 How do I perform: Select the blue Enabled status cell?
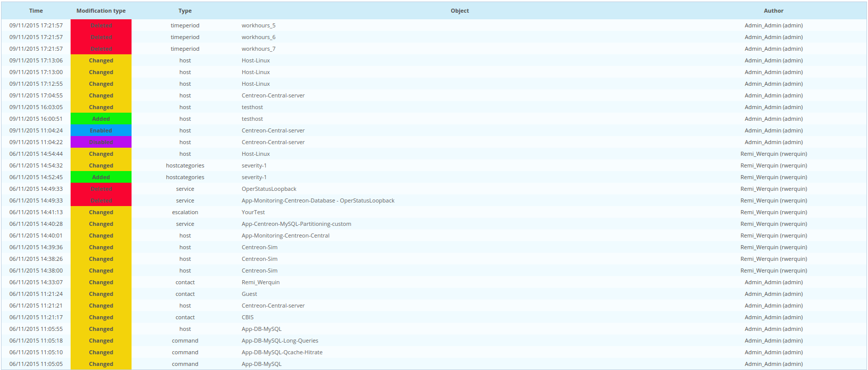point(101,130)
